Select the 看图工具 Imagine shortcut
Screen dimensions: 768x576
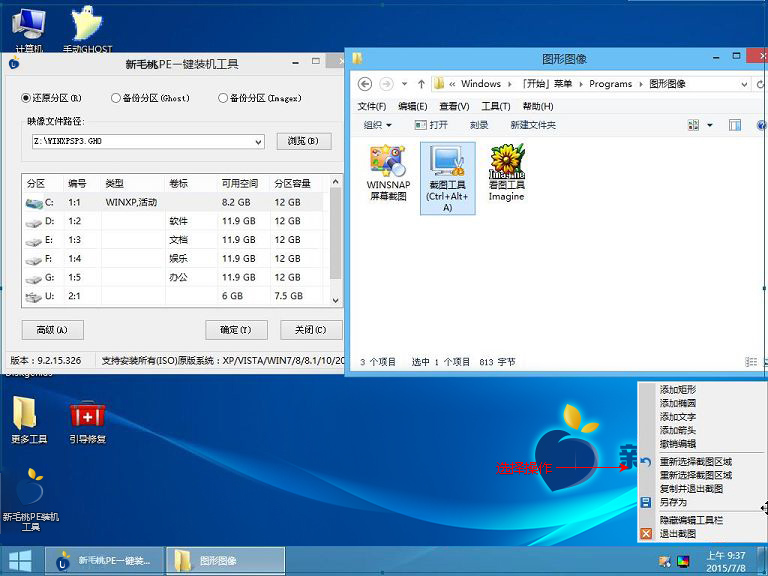(x=507, y=172)
